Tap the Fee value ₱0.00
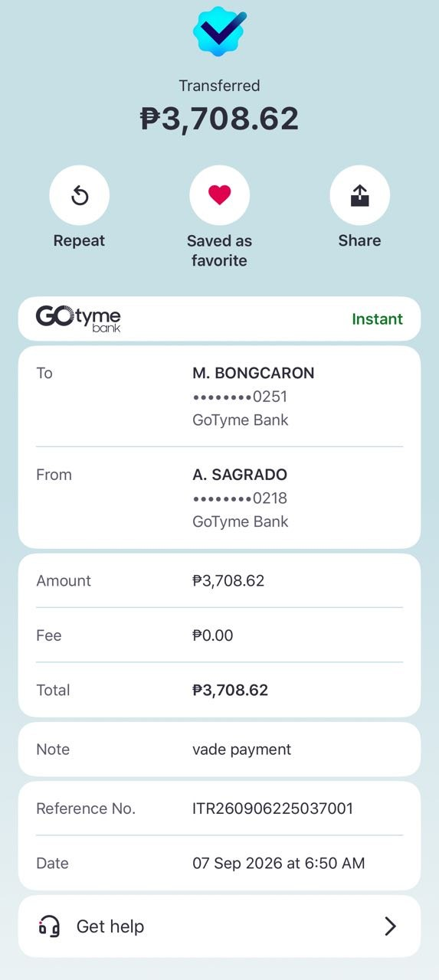Screen dimensions: 439x980 pos(213,635)
